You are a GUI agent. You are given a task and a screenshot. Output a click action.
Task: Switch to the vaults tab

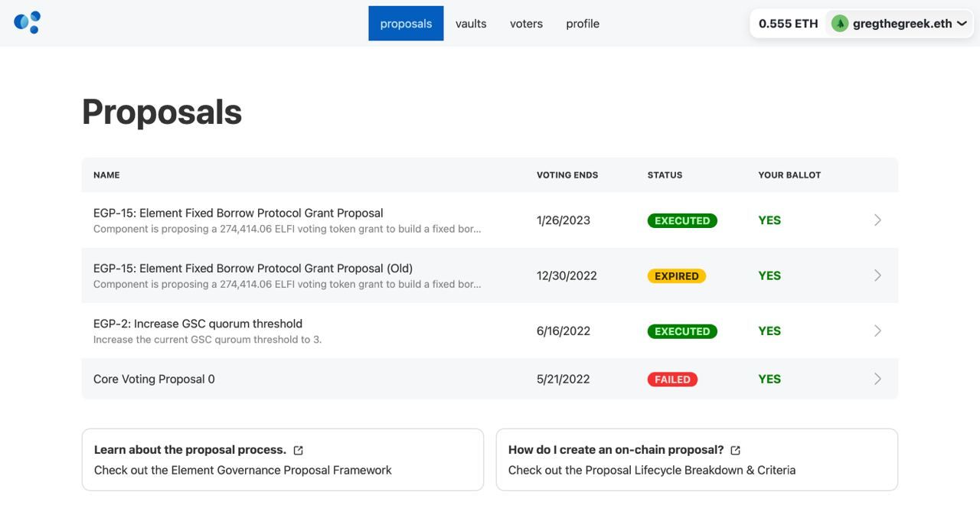point(471,24)
